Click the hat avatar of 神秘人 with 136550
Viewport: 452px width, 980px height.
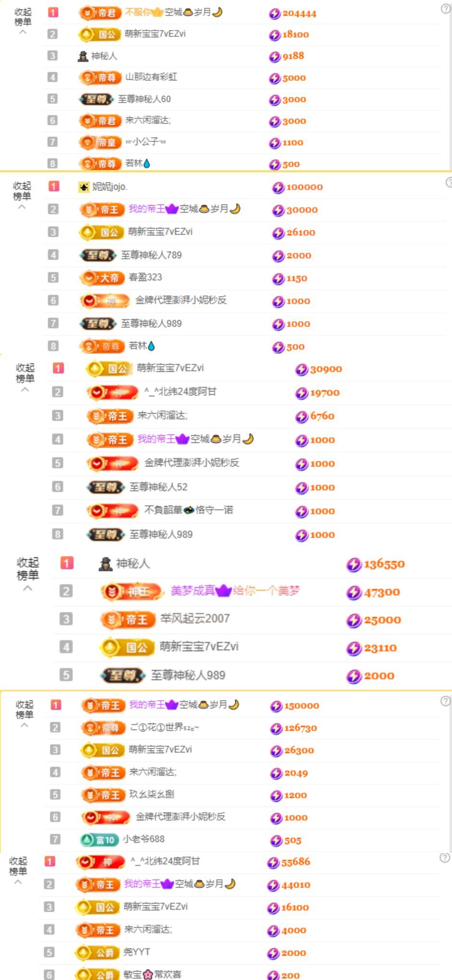coord(105,564)
